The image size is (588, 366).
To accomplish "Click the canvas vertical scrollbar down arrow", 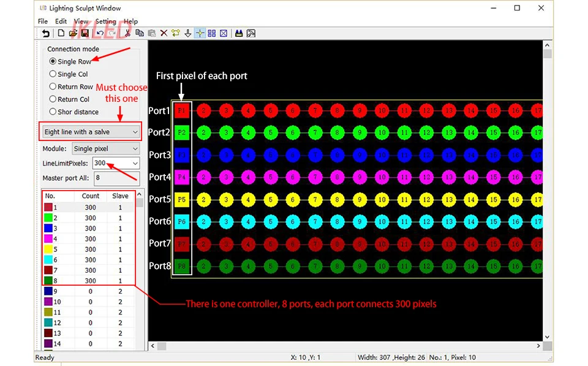I will coord(547,337).
